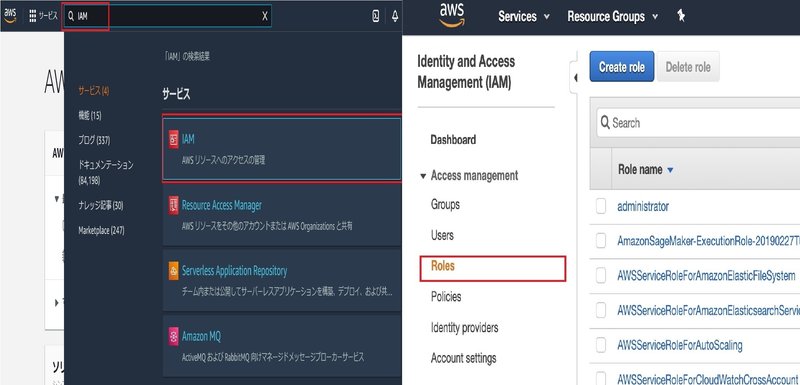Sort by Role name arrow
Image resolution: width=800 pixels, height=385 pixels.
[670, 170]
